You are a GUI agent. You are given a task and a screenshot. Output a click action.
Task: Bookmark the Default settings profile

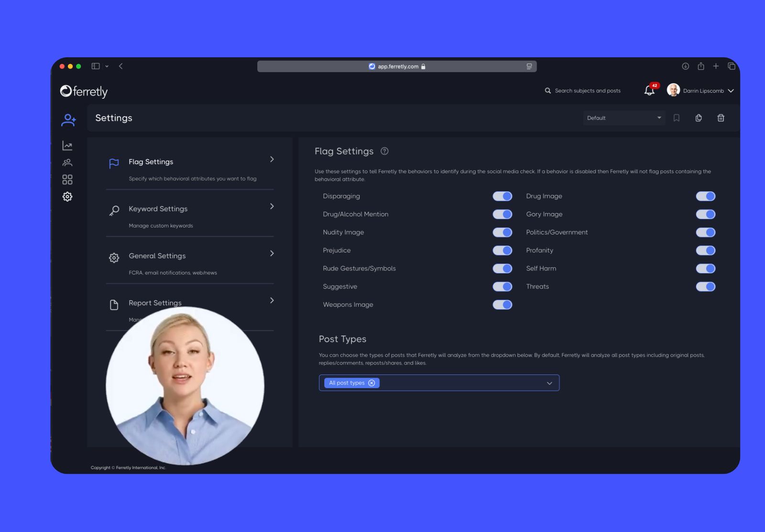(x=677, y=118)
